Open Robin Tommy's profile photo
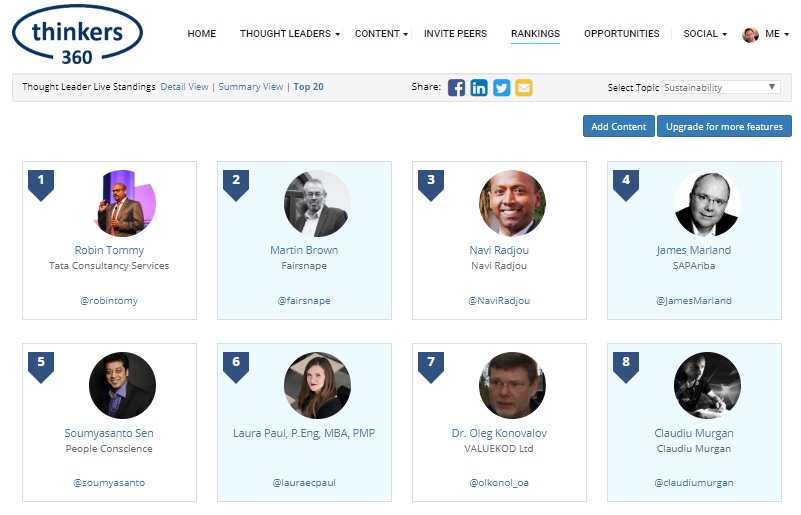This screenshot has height=515, width=801. 123,203
